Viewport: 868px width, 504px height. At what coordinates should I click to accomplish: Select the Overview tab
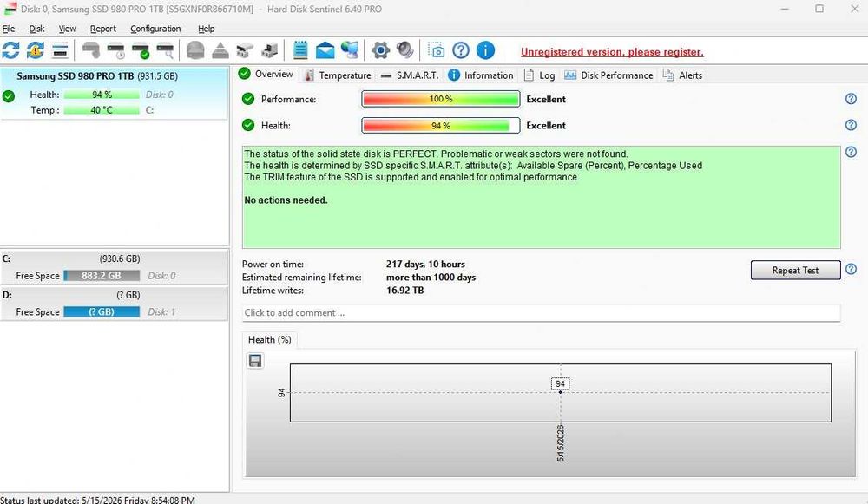click(266, 74)
